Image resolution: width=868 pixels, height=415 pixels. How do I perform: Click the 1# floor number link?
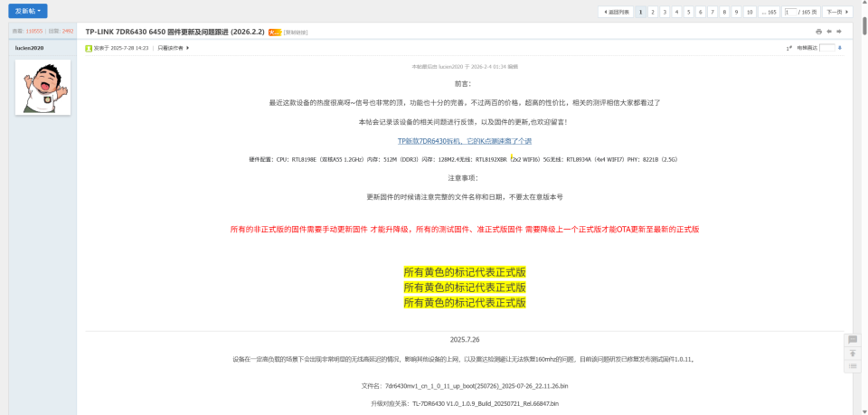(788, 48)
